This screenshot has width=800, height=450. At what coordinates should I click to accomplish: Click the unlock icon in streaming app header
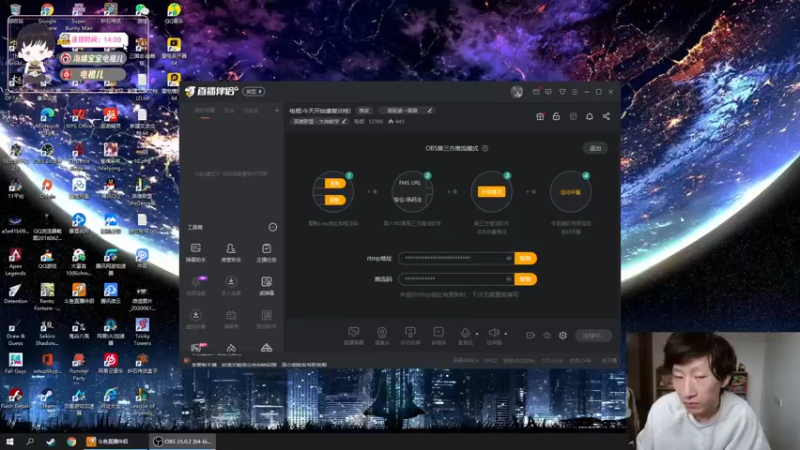click(x=556, y=116)
